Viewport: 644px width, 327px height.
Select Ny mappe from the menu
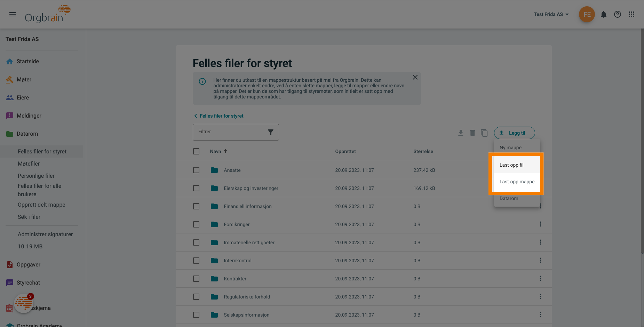click(x=517, y=147)
